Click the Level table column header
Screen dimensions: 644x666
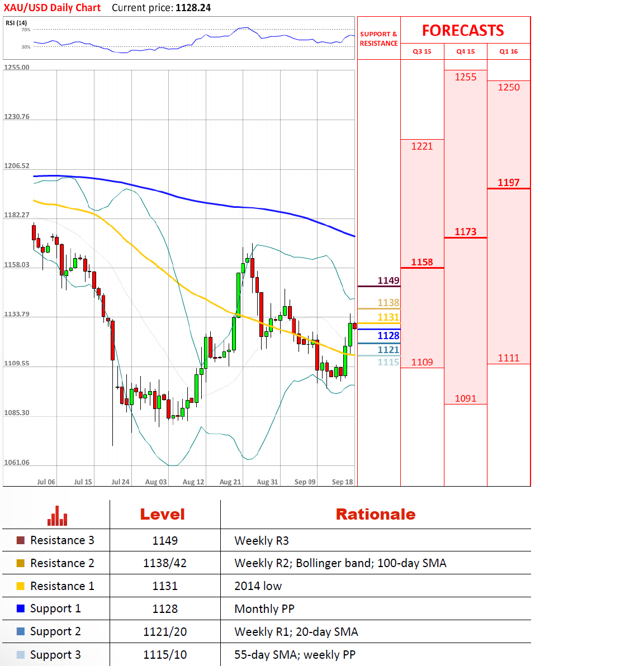[x=162, y=515]
